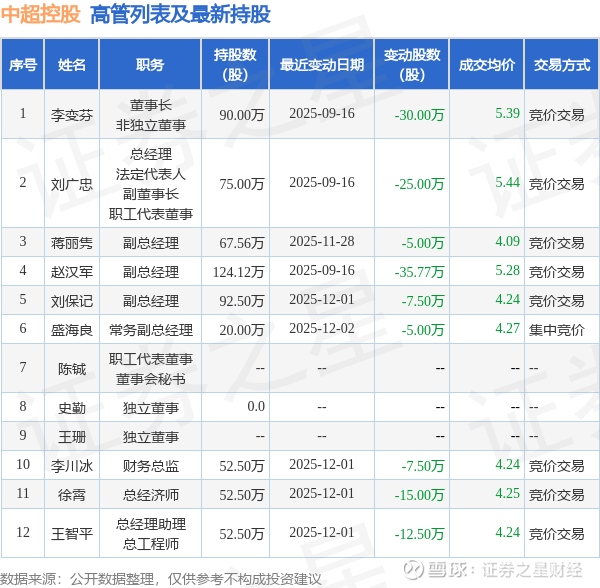Click the holding value 67.56万
The height and width of the screenshot is (588, 600).
click(241, 243)
